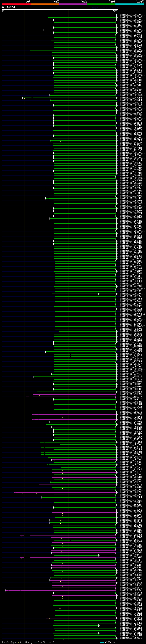
Task: Select the UniRef100_A7UR88 label
Action: 131,42
